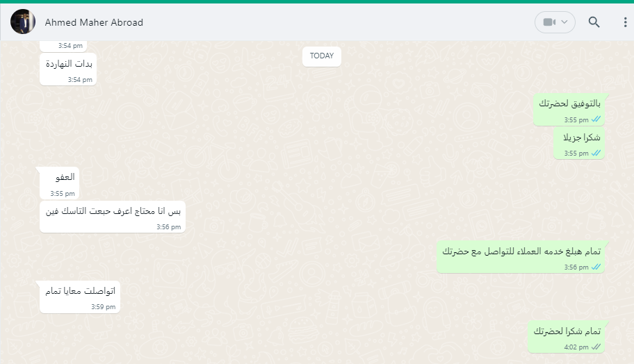This screenshot has height=364, width=634.
Task: Click read ticks on 3:56 pm sent message
Action: point(596,267)
